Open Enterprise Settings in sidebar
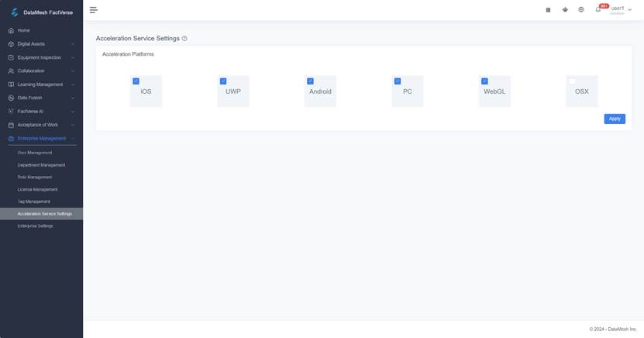 [x=36, y=226]
